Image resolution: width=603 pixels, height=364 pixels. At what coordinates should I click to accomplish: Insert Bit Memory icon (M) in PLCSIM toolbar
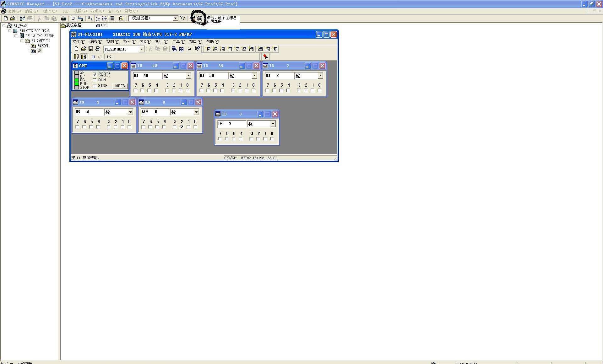[222, 49]
